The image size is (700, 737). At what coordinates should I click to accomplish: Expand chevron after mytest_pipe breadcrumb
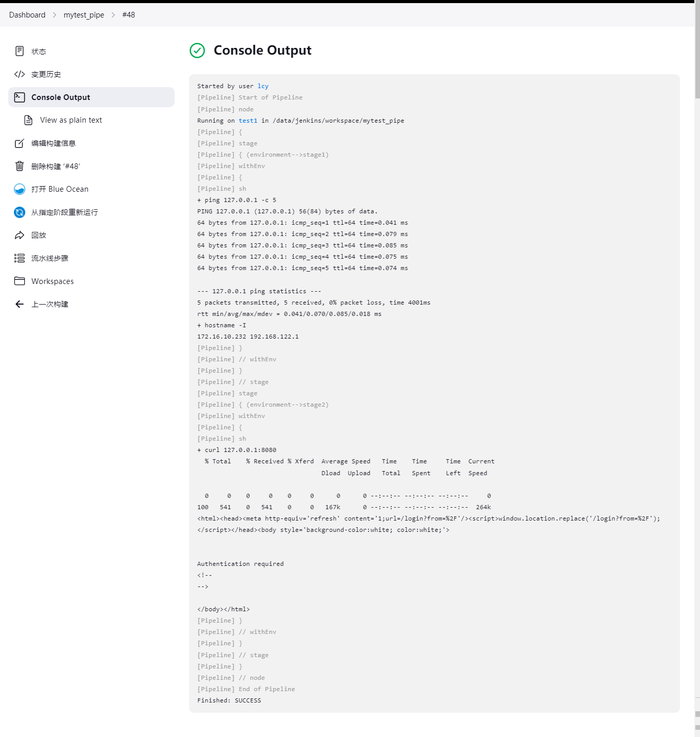click(113, 15)
